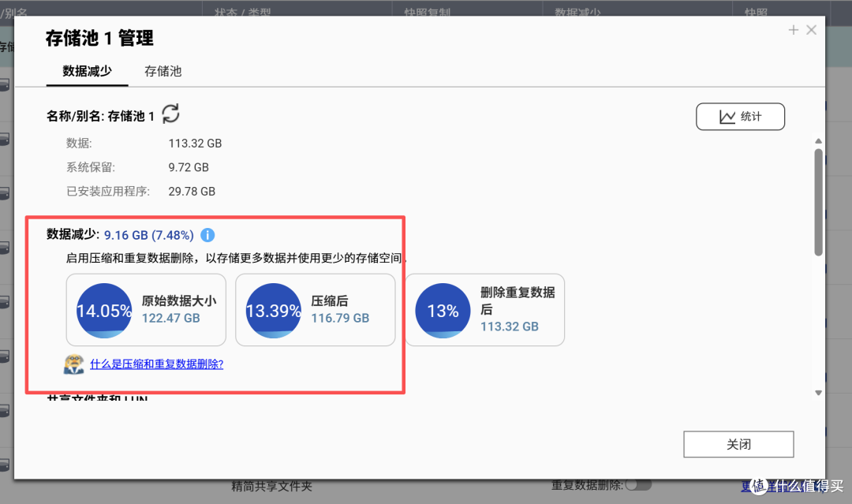Click the 13% deduplicated data circle
Viewport: 852px width, 504px height.
[x=443, y=311]
